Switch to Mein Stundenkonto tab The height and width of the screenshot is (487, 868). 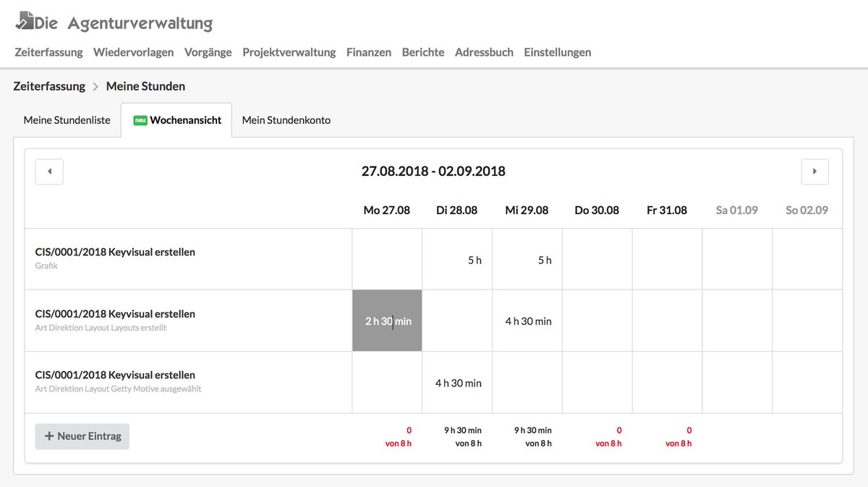tap(286, 120)
